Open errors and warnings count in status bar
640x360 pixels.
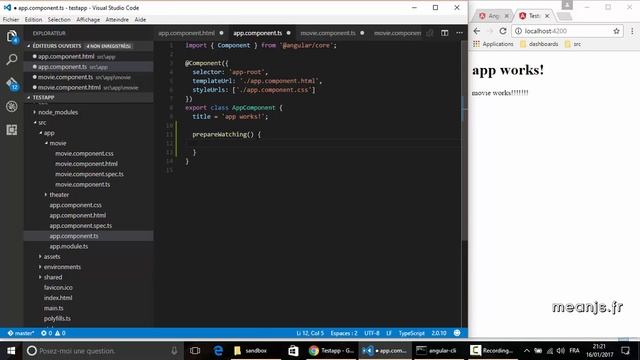pos(53,333)
